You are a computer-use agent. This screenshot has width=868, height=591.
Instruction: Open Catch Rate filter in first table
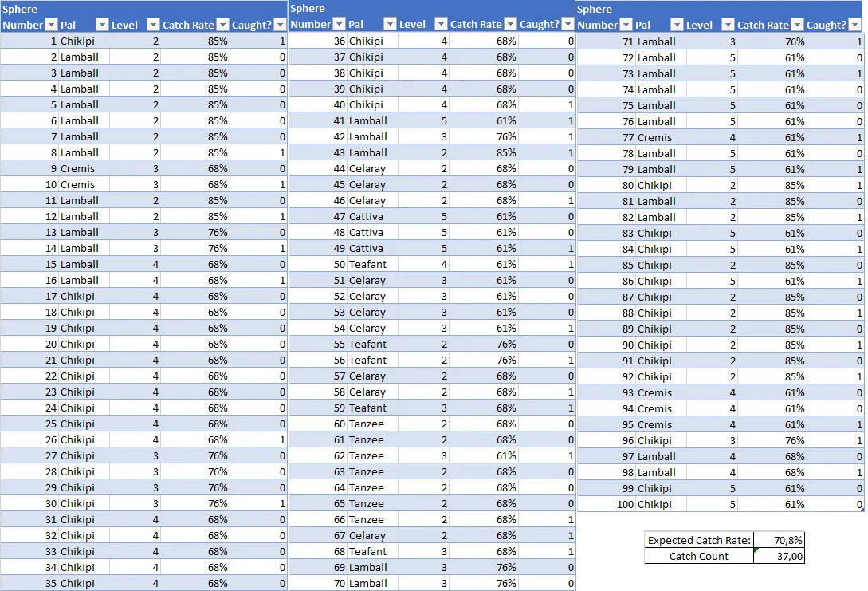pos(222,25)
